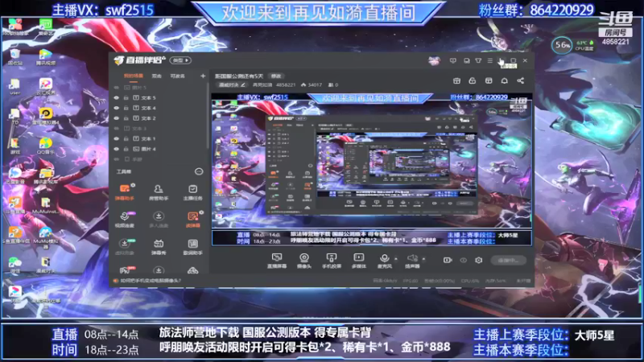Switch to the second scene tab

(156, 76)
